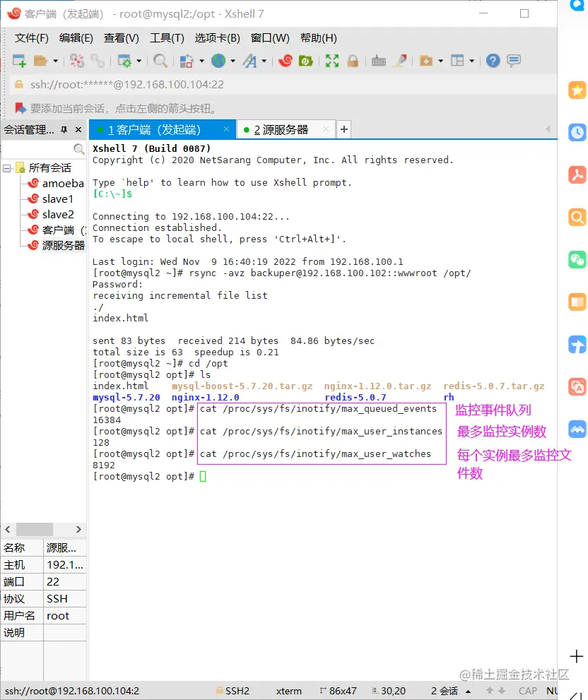Click the Reconnect chain icon
Screen dimensions: 588x700
click(97, 61)
